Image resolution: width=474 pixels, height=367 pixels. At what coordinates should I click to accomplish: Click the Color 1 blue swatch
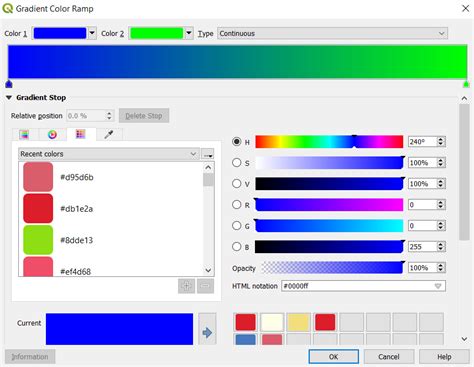point(60,33)
